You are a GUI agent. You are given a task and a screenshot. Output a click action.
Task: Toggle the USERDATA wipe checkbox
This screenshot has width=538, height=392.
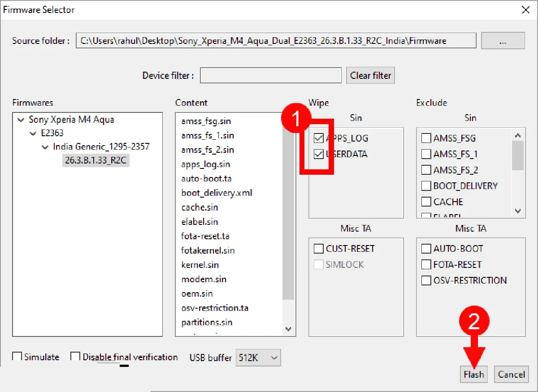coord(319,154)
